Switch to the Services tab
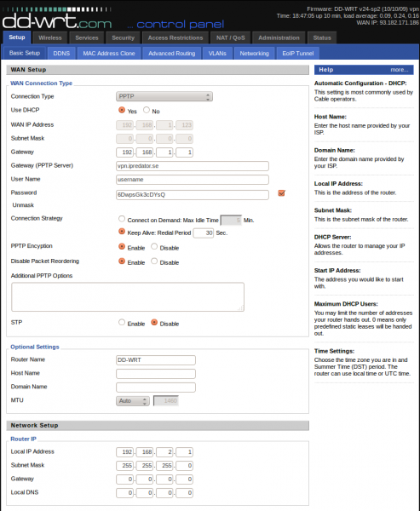420x511 pixels. (87, 37)
